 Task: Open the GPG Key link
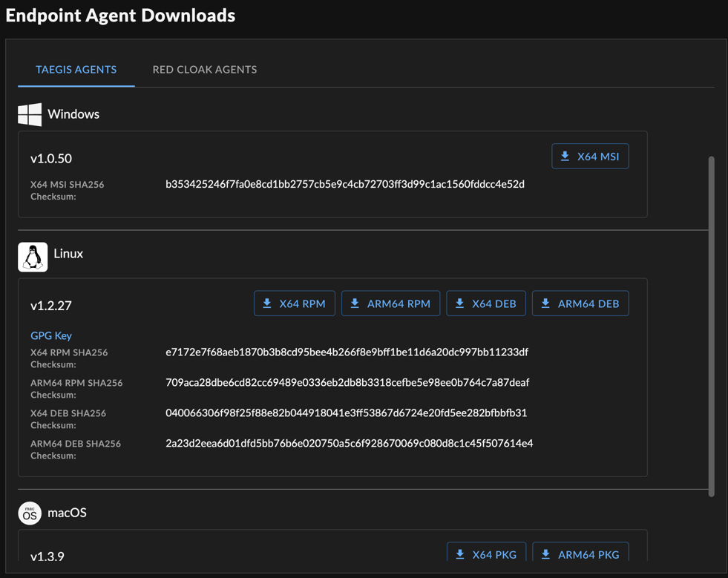[x=51, y=335]
